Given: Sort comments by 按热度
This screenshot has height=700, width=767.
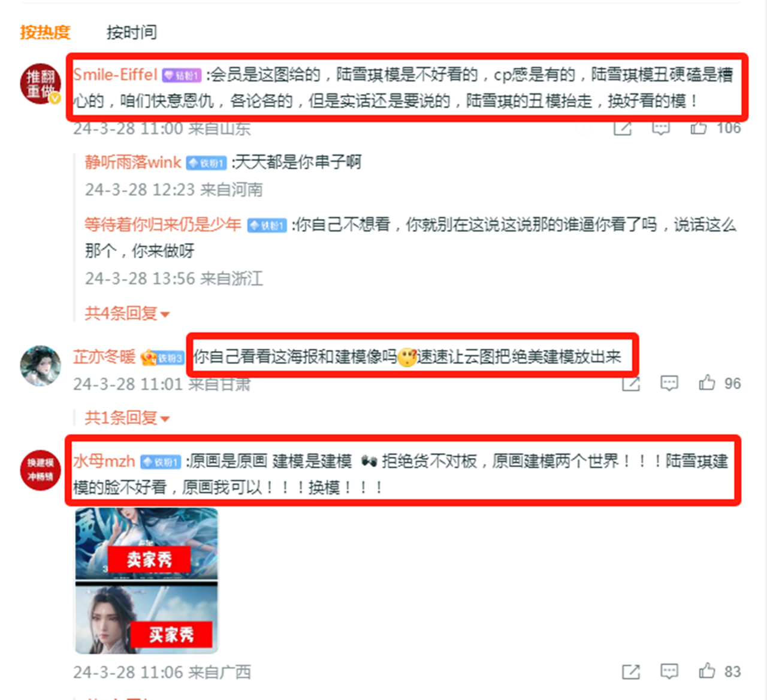Looking at the screenshot, I should click(45, 32).
